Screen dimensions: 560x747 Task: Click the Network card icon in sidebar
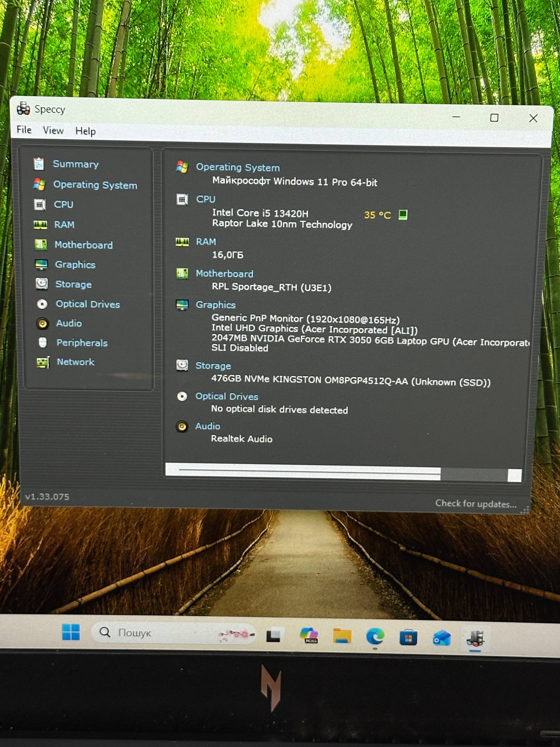coord(43,362)
